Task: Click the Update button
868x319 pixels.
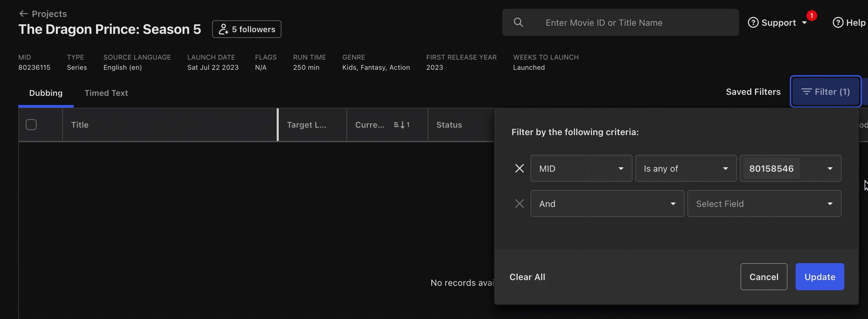Action: click(820, 277)
